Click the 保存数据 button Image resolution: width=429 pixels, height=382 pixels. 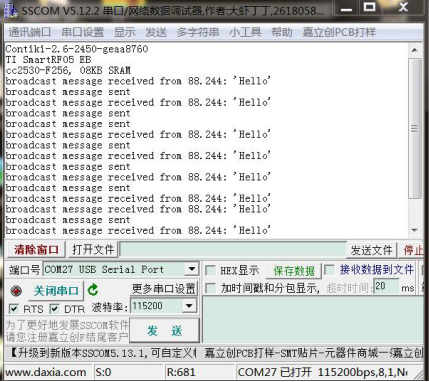click(294, 271)
